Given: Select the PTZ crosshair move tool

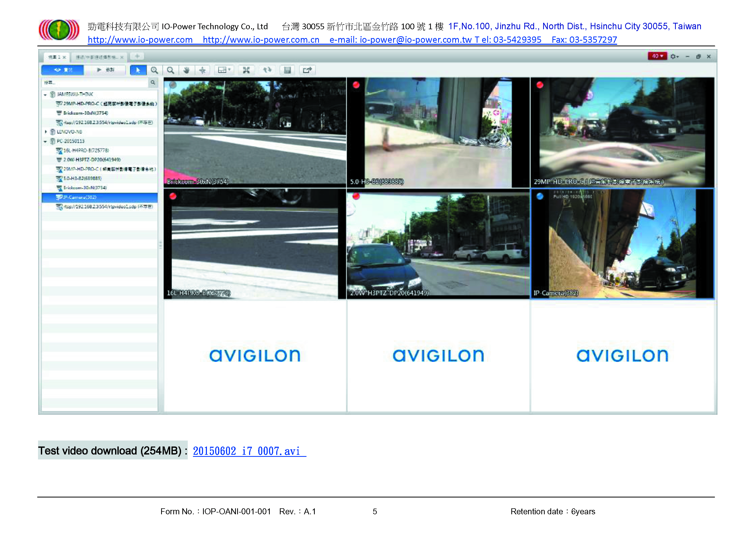Looking at the screenshot, I should [203, 70].
